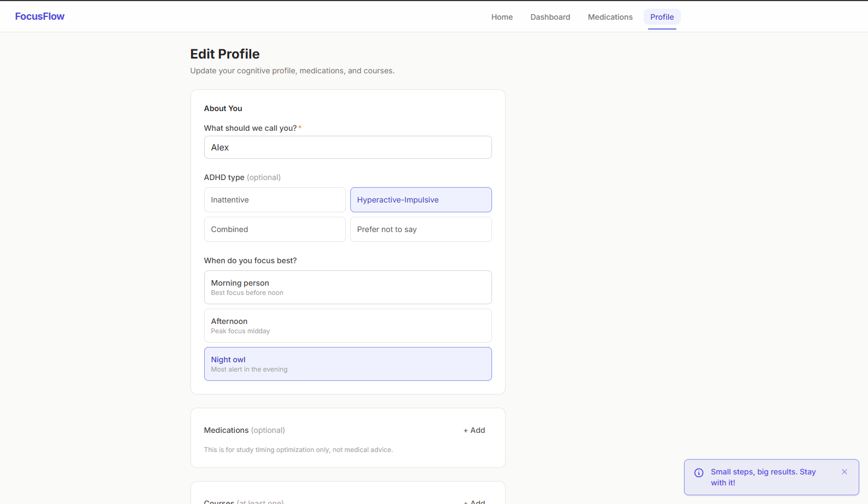Add a course with + Add

tap(474, 501)
